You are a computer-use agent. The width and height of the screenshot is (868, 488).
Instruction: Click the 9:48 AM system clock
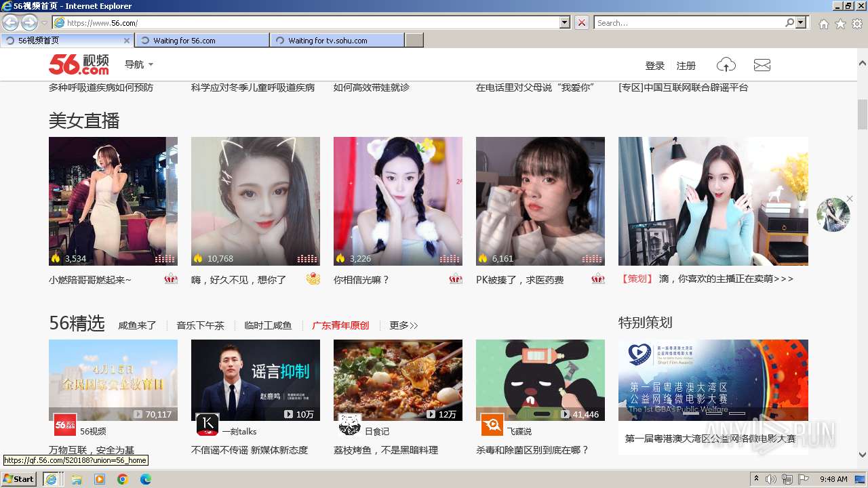[x=833, y=479]
